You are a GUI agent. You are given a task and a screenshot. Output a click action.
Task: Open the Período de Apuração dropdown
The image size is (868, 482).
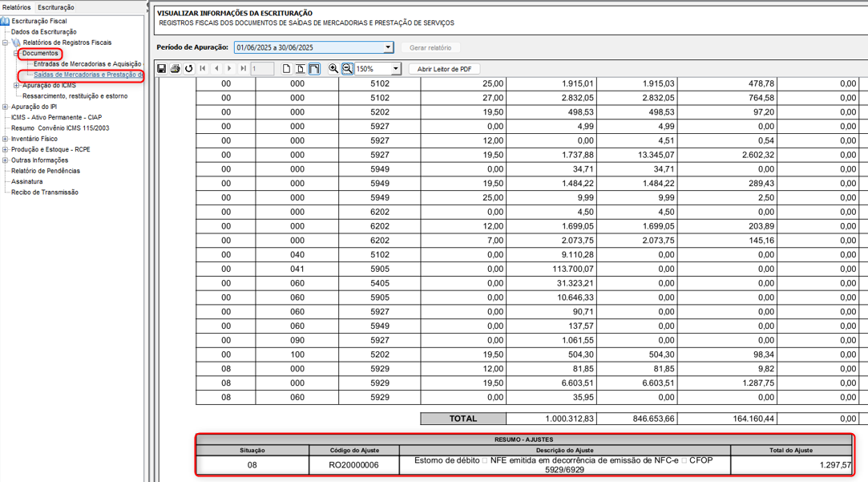pyautogui.click(x=388, y=48)
